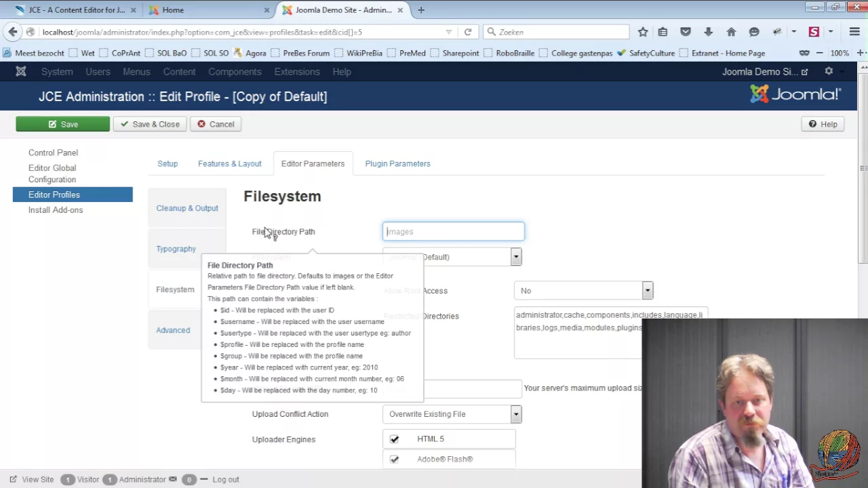Open the Content admin menu
This screenshot has height=488, width=868.
[179, 71]
